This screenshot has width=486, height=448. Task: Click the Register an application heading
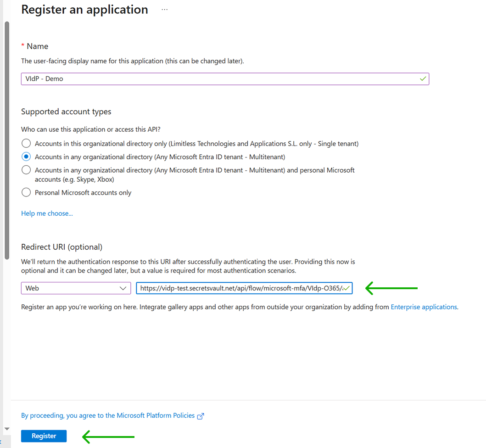pos(85,10)
